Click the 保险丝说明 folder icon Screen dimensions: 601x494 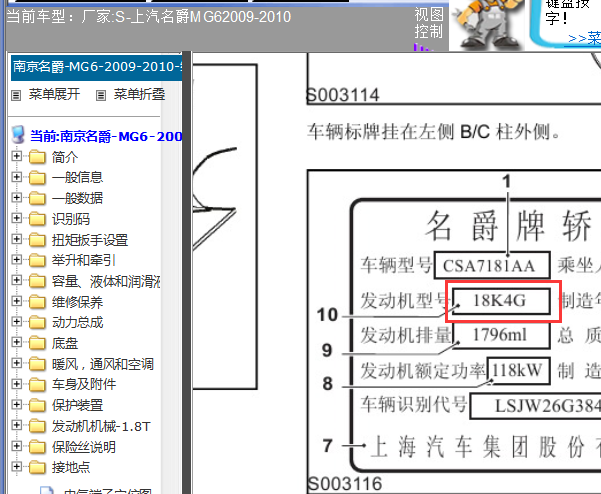[x=37, y=446]
